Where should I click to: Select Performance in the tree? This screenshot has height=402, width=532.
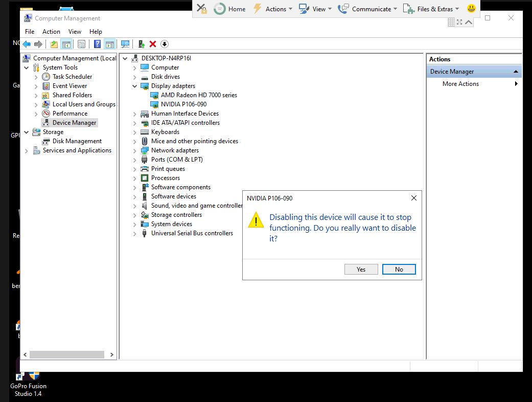[70, 114]
